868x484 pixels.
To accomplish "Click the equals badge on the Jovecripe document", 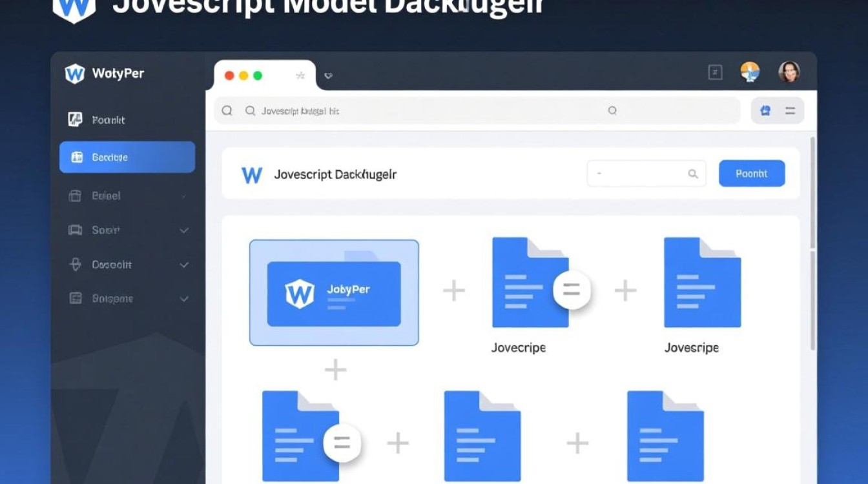I will [571, 290].
